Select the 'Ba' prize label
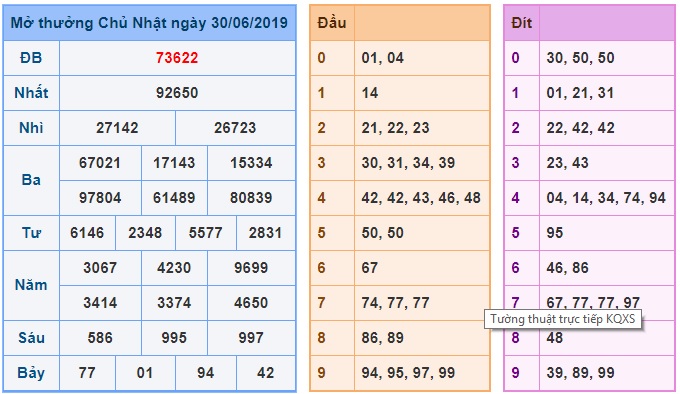The height and width of the screenshot is (394, 680). (31, 180)
